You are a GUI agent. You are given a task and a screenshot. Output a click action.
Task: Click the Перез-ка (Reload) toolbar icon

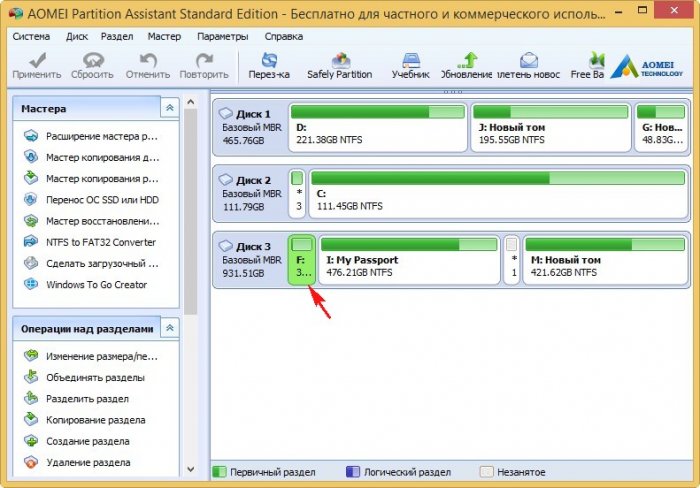(269, 66)
